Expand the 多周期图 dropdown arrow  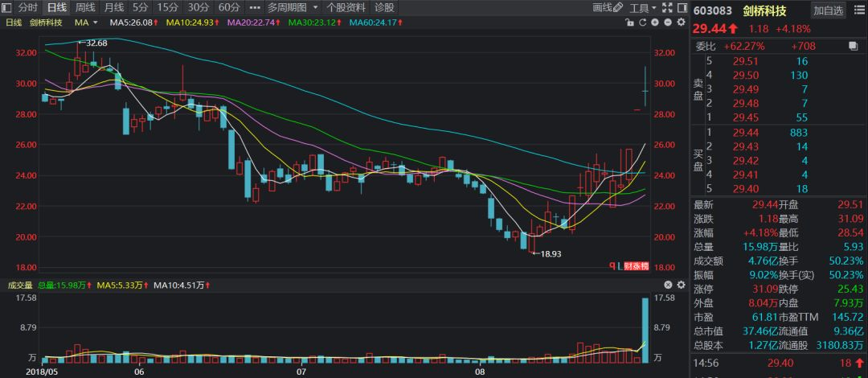(x=315, y=8)
